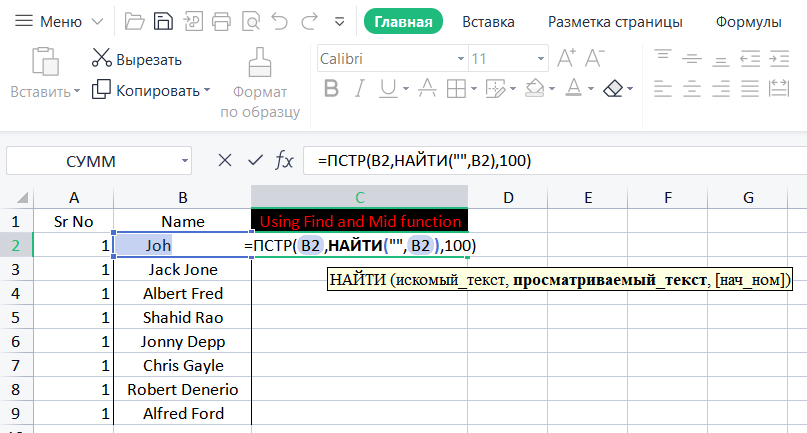807x433 pixels.
Task: Decrease the indent
Action: click(750, 59)
